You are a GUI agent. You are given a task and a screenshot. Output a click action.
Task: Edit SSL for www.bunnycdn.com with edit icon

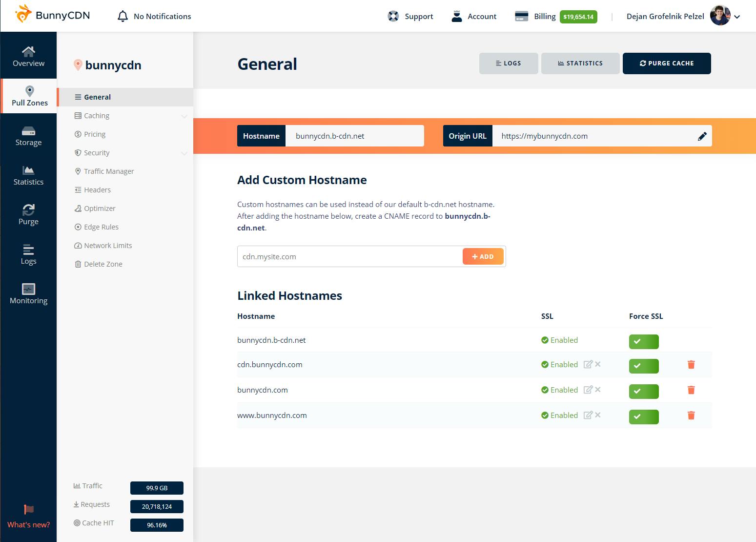pos(588,415)
